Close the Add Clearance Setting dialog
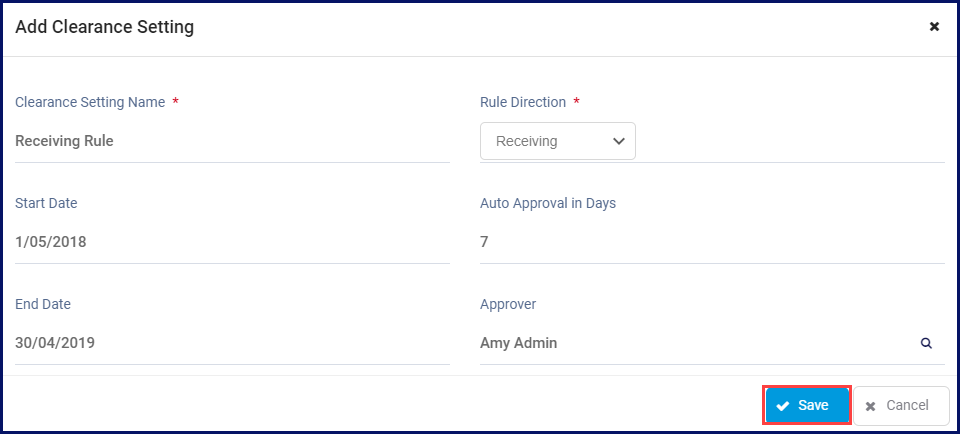Viewport: 960px width, 434px height. pyautogui.click(x=934, y=27)
